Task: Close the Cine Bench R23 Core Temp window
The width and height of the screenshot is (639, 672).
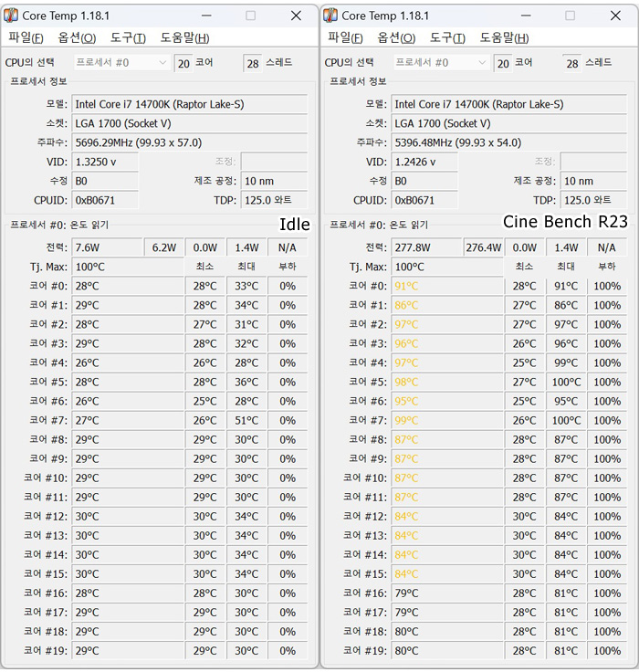Action: click(x=615, y=16)
